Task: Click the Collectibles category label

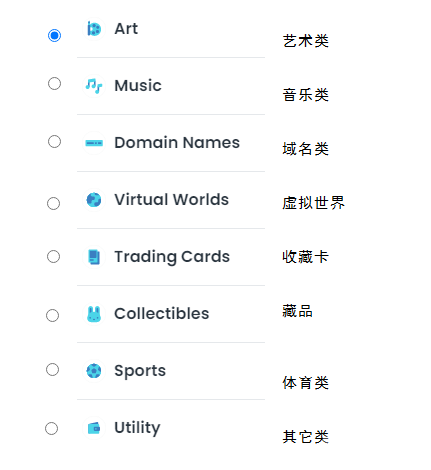Action: click(162, 314)
